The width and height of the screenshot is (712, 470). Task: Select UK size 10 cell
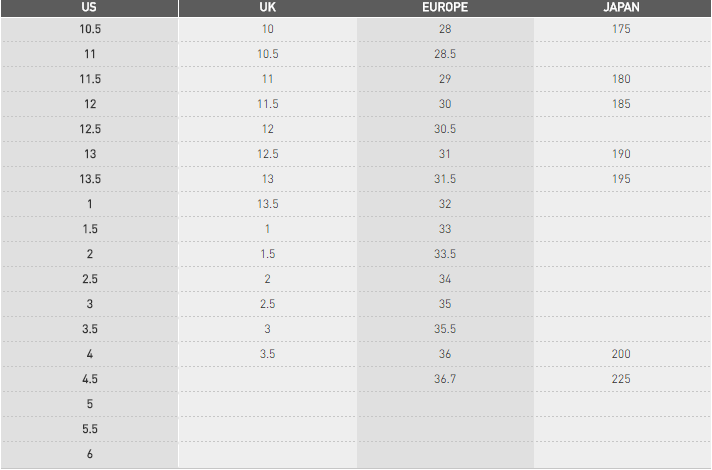267,29
